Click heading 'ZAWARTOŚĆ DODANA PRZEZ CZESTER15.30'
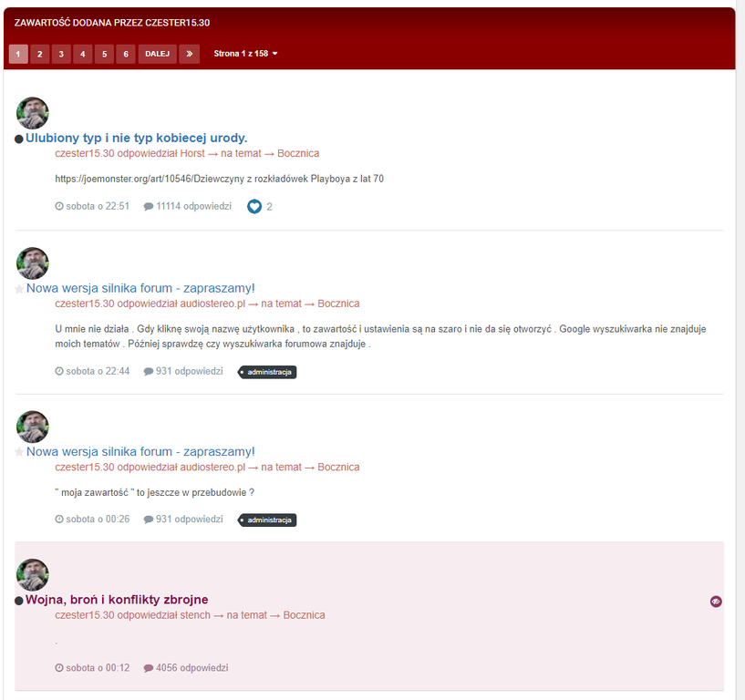Screen dimensions: 745x700 (x=112, y=23)
